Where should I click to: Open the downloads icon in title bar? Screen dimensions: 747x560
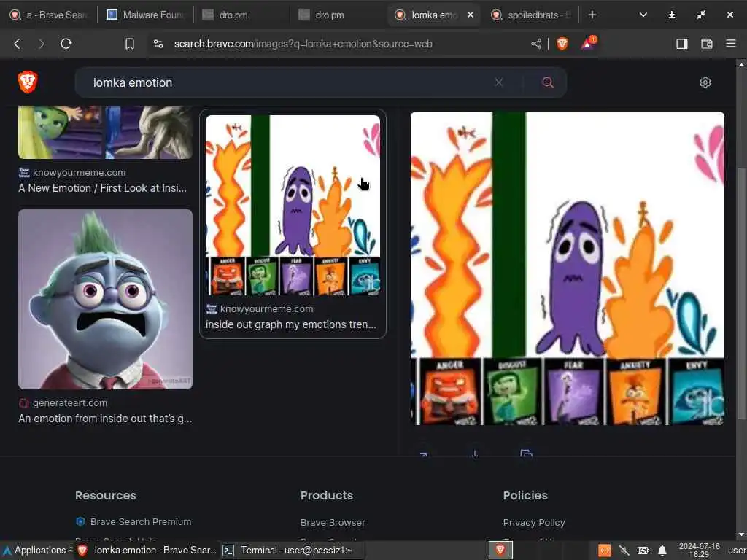point(672,15)
